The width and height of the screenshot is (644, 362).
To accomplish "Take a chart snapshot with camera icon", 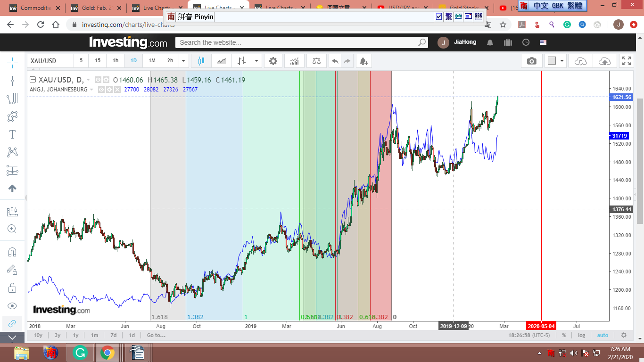I will click(531, 61).
